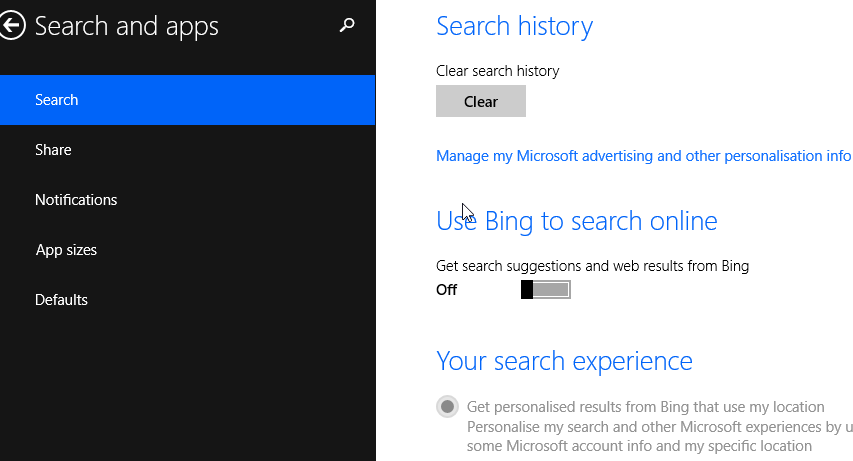Clear the search history with Clear button
Screen dimensions: 853x461
point(481,101)
